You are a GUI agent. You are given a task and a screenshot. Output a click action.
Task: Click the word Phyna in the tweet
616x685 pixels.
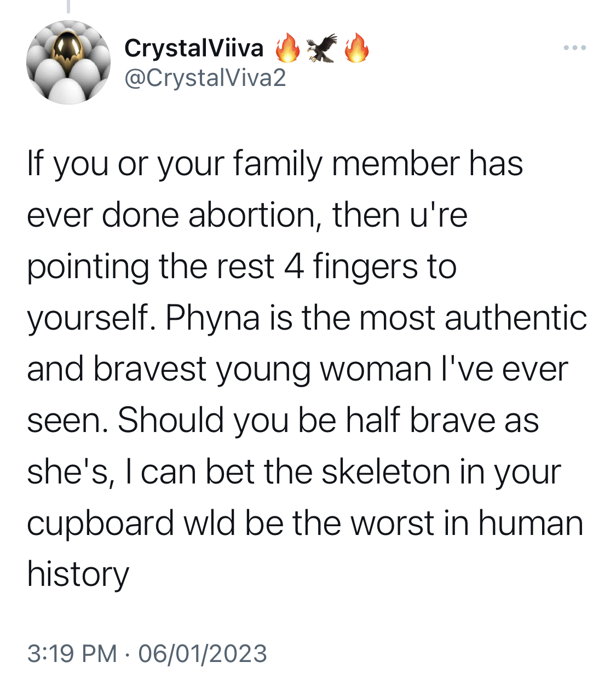(x=212, y=319)
